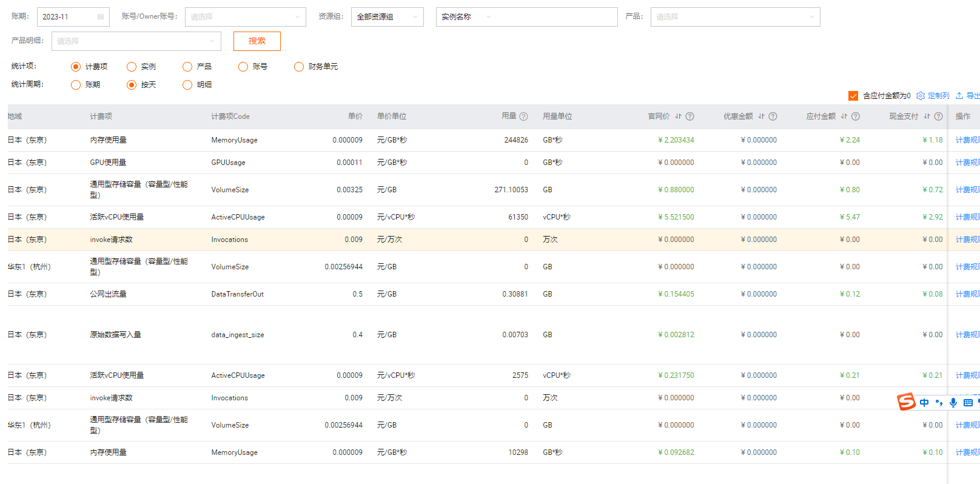Click the sort icon next to 官网价

679,116
